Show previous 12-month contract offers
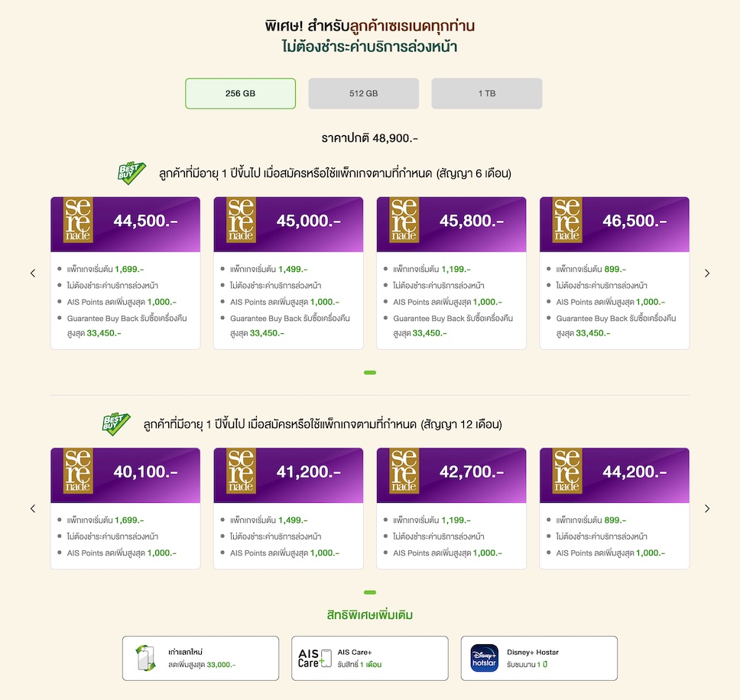This screenshot has width=740, height=700. 33,508
